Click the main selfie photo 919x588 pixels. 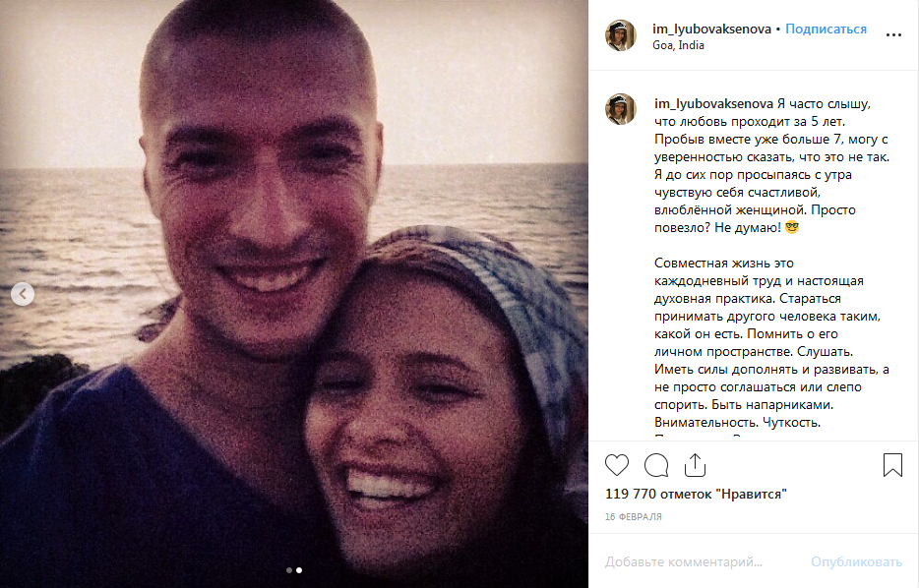[294, 294]
